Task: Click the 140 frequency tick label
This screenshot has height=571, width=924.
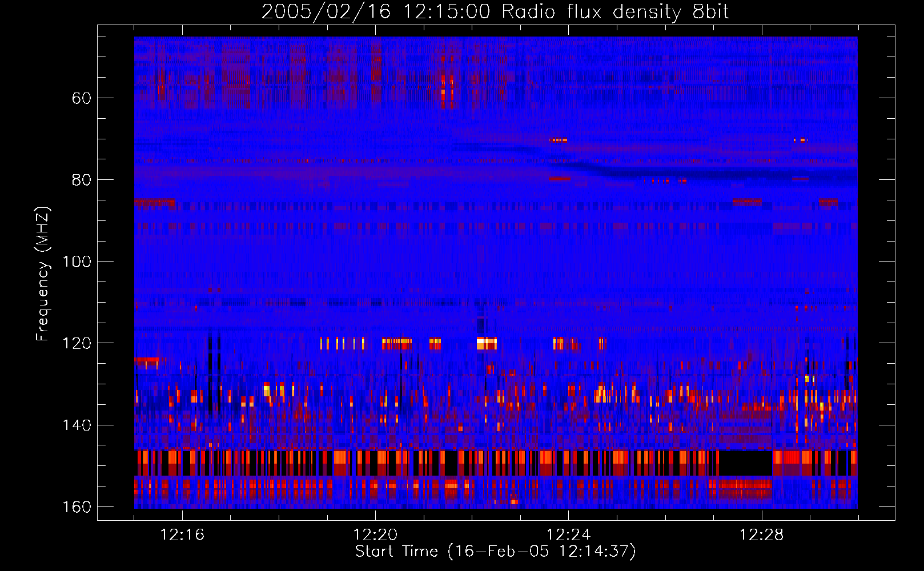Action: coord(77,425)
